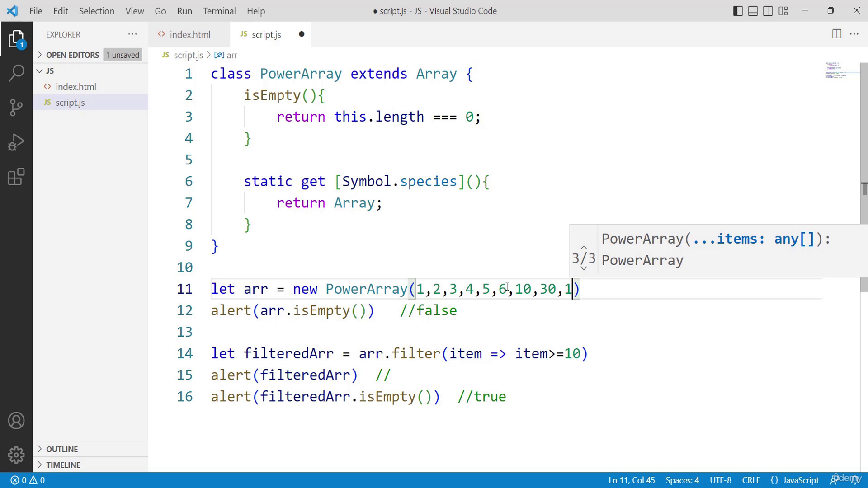Toggle Panel layout icon
Image resolution: width=868 pixels, height=488 pixels.
[753, 11]
